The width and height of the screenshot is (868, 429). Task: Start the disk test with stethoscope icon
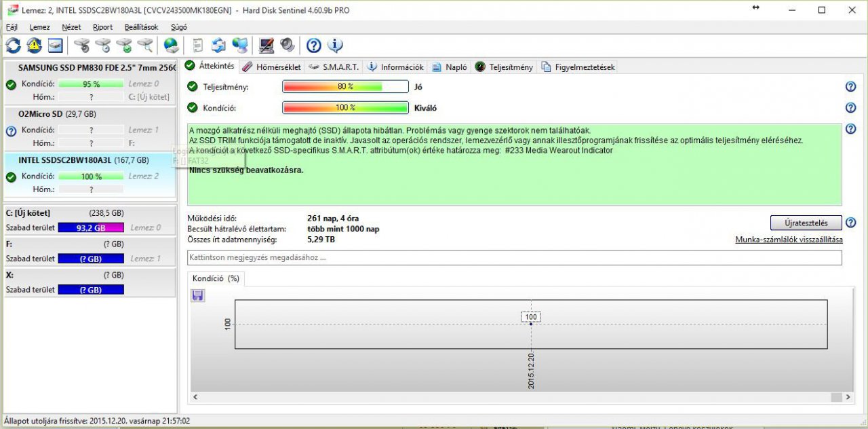coord(82,45)
